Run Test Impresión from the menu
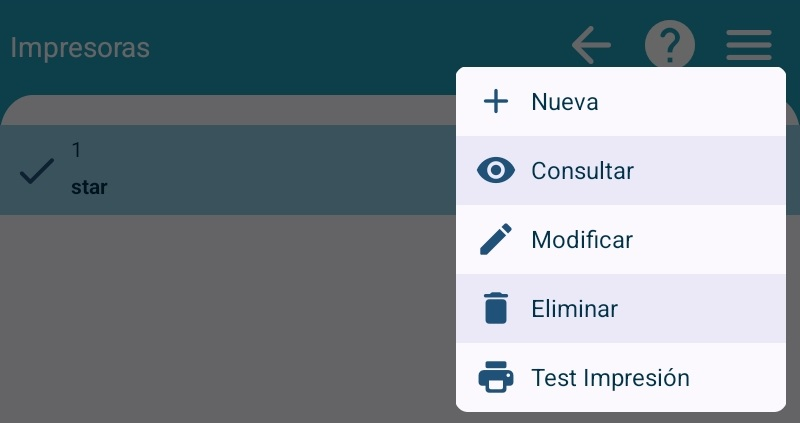Viewport: 800px width, 423px height. pos(610,379)
